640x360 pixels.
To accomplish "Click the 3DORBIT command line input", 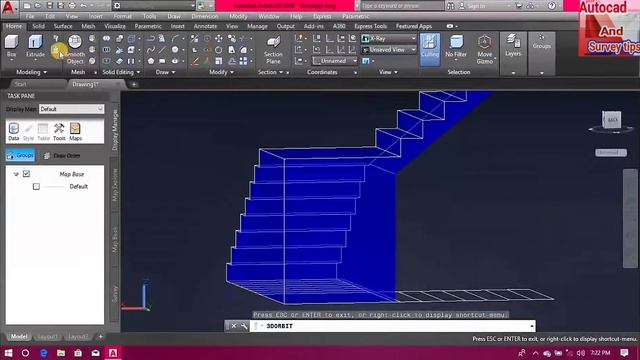I will [x=392, y=326].
